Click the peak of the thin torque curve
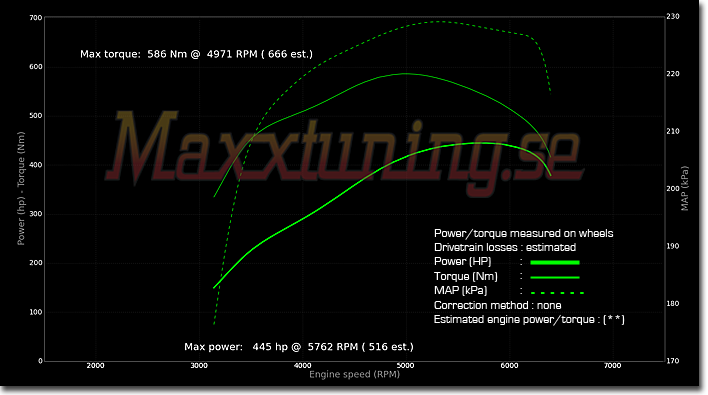Screen dimensions: 708x395 405,74
